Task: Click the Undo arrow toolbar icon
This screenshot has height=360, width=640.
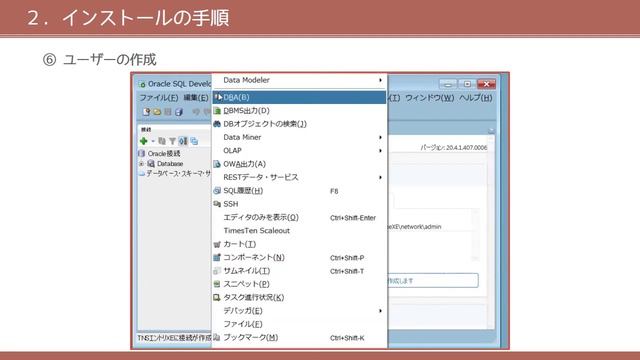Action: point(196,111)
